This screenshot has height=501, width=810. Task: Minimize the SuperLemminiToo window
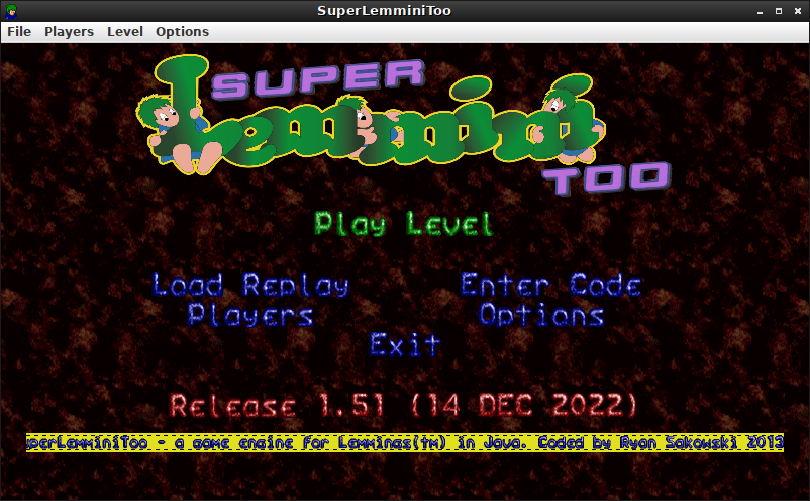[760, 11]
